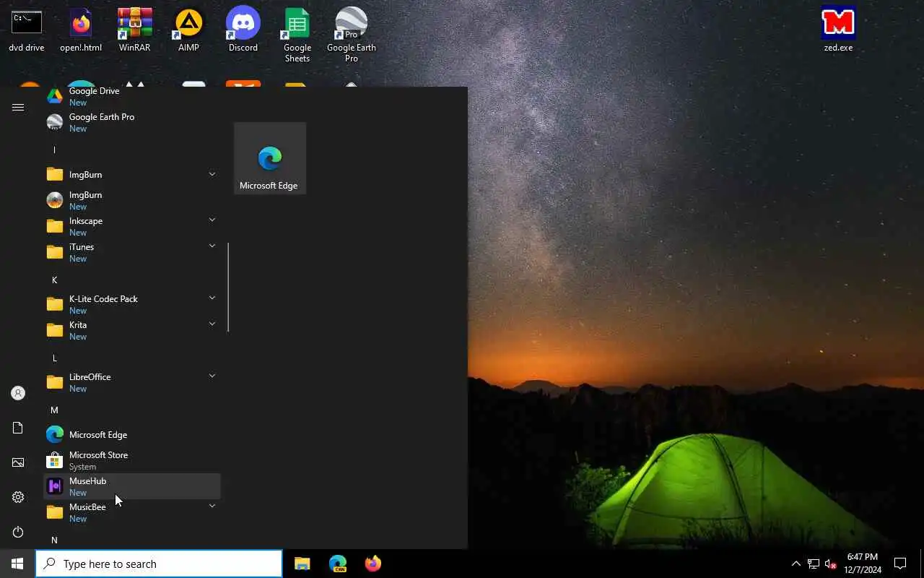This screenshot has width=924, height=578.
Task: Expand the MusicBee folder chevron
Action: coord(212,506)
